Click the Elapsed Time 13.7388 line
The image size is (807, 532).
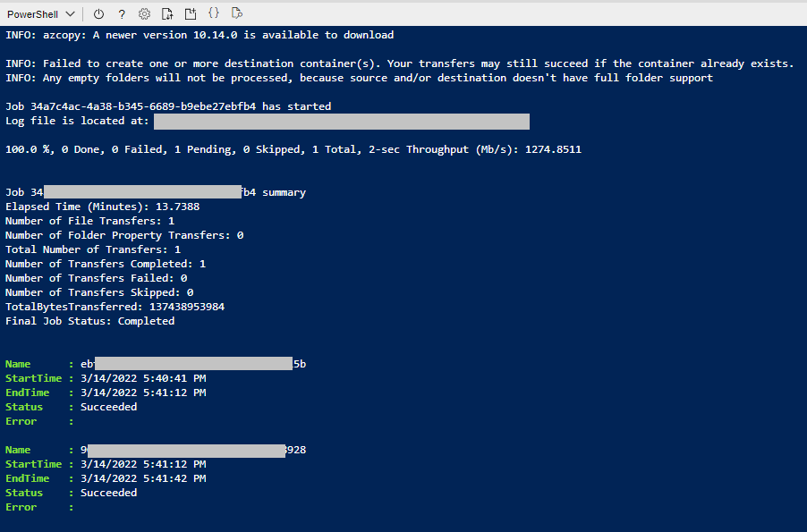pyautogui.click(x=102, y=207)
